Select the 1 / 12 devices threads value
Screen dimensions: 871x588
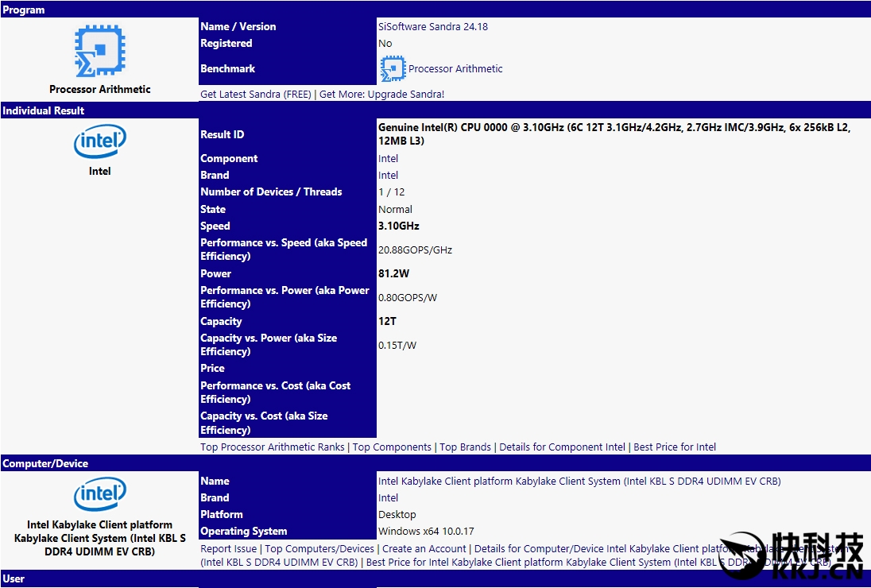click(x=391, y=192)
